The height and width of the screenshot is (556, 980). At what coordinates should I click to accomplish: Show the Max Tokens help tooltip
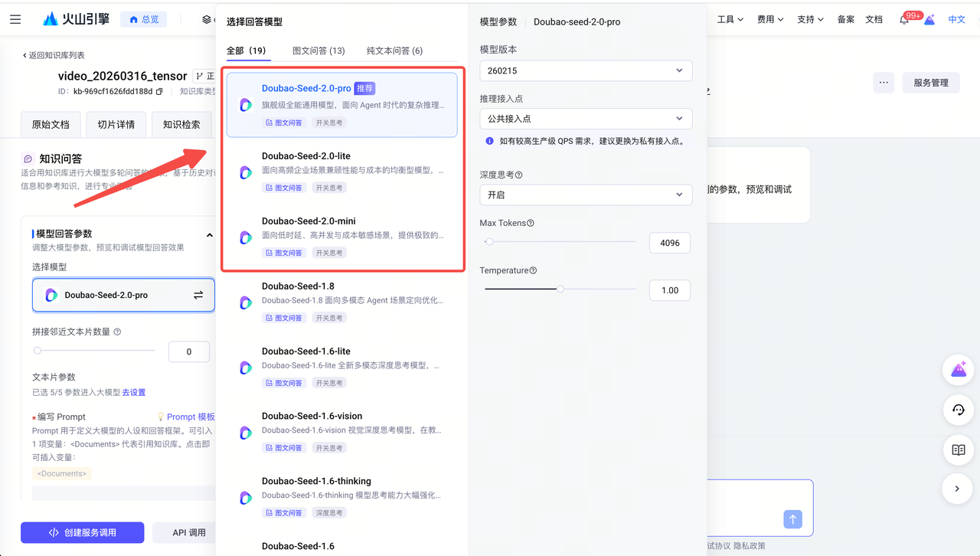[x=531, y=223]
